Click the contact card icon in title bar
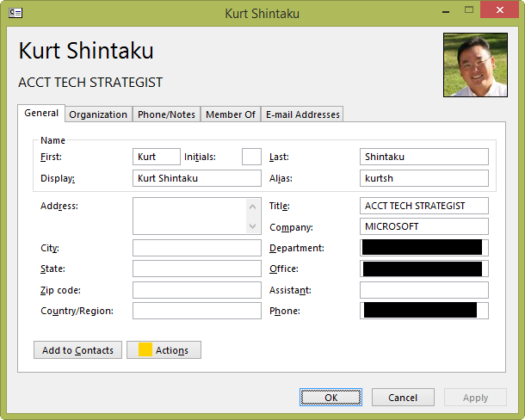Screen dimensions: 525x420 pos(15,13)
